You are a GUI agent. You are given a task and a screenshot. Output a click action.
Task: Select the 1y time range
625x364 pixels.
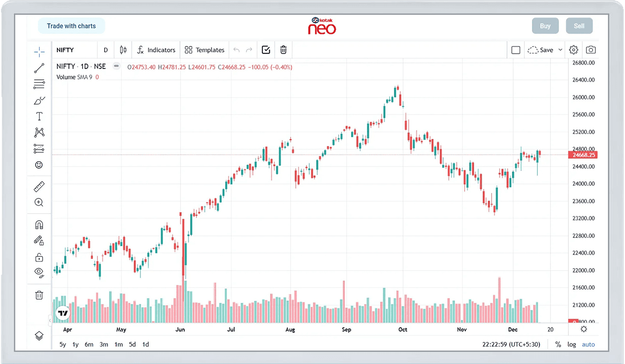[75, 344]
